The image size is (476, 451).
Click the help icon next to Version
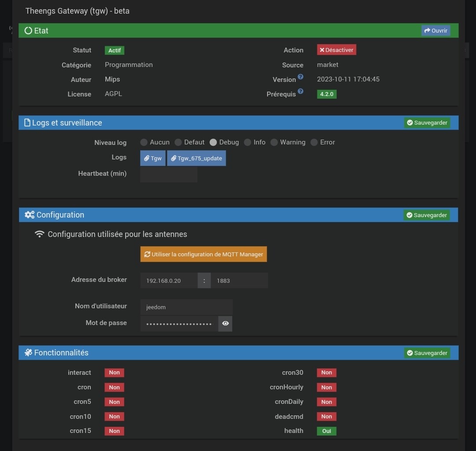[x=300, y=77]
